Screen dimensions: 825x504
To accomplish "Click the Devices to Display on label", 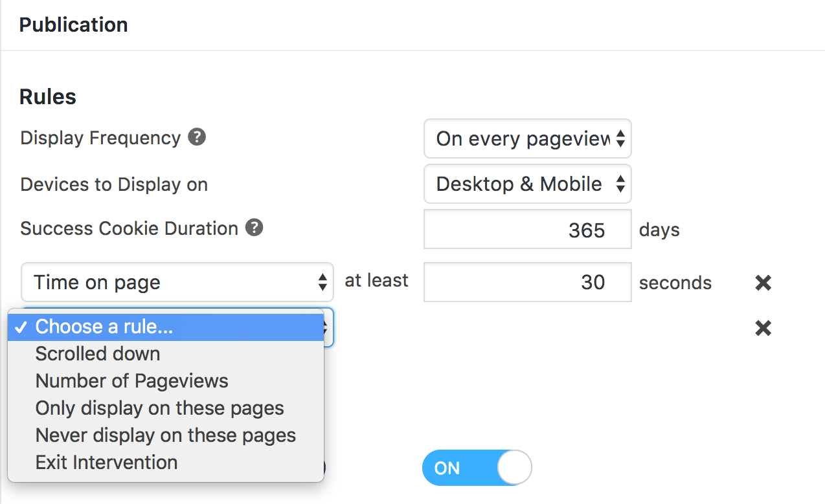I will click(x=114, y=184).
